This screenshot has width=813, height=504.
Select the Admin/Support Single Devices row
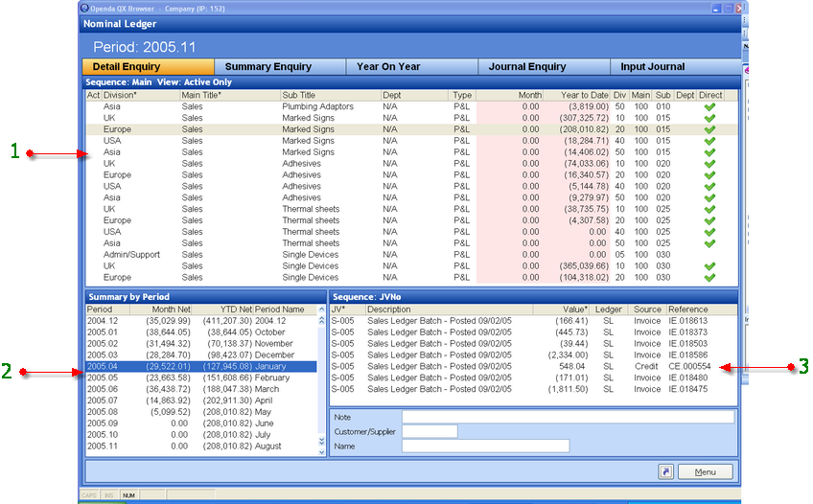click(411, 255)
